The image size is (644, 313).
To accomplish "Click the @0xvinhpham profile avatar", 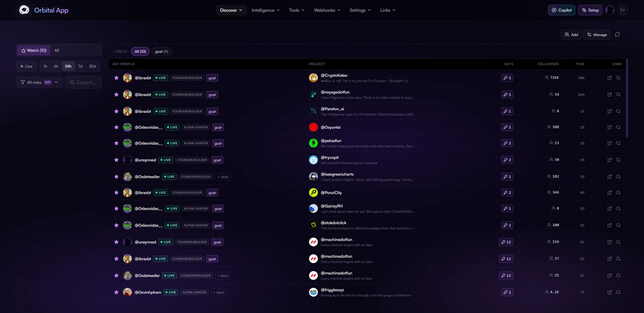I will pos(127,292).
